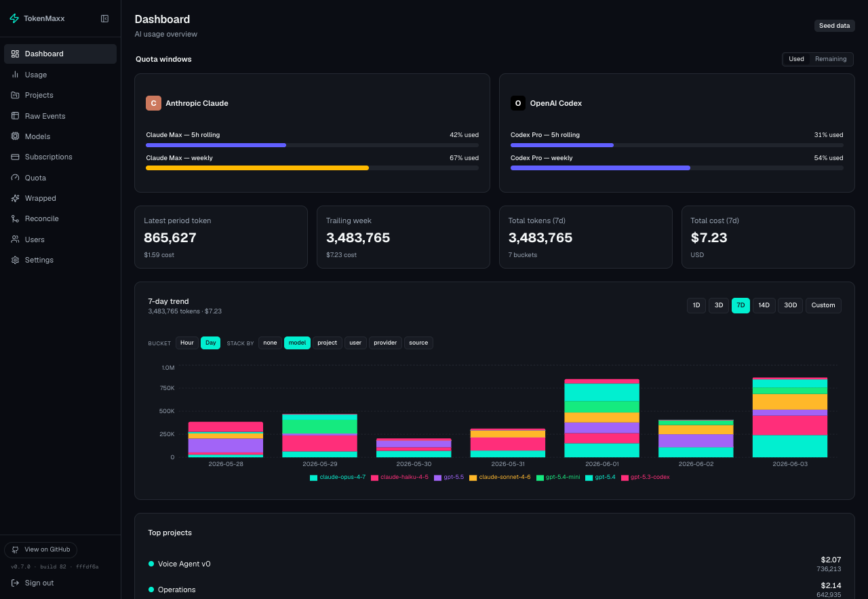
Task: Toggle claude-haiku-4-5 legend entry
Action: pyautogui.click(x=399, y=478)
